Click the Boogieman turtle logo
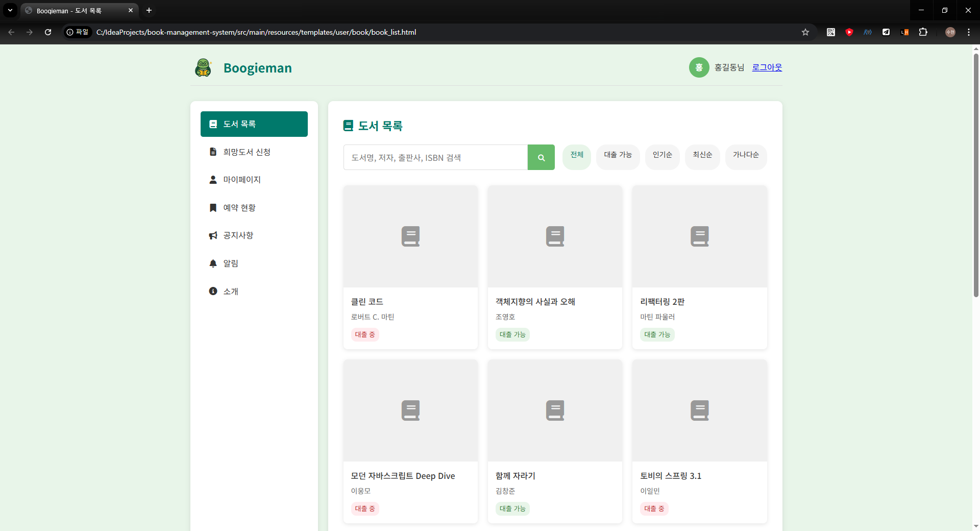Viewport: 980px width, 531px height. 203,68
